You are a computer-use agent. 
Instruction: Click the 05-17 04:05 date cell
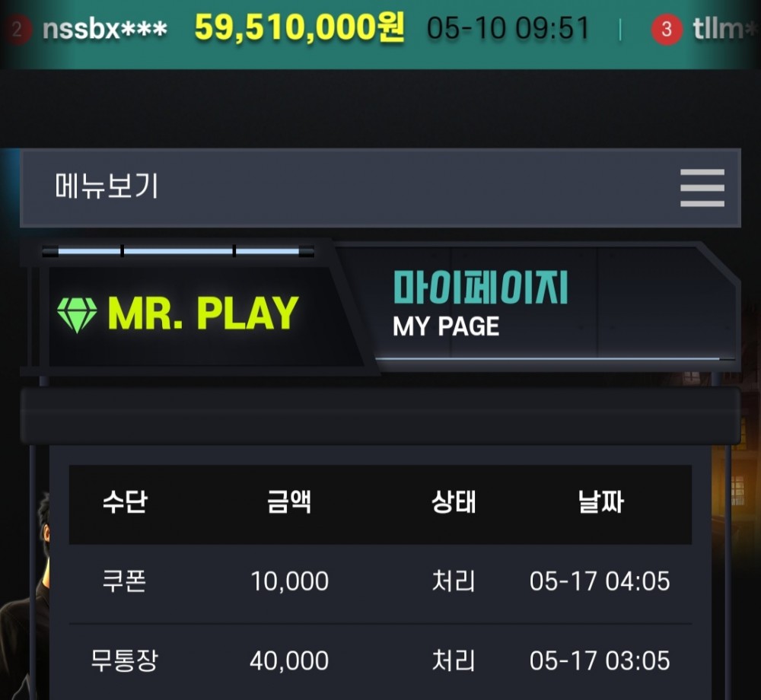[x=600, y=581]
